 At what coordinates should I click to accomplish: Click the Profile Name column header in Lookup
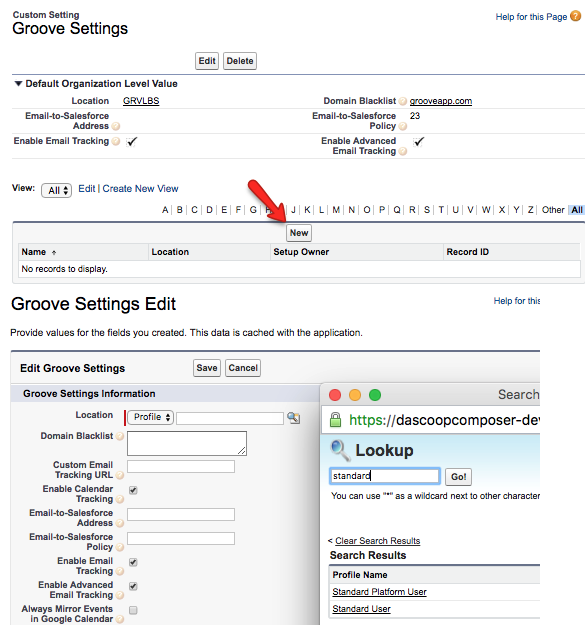360,575
